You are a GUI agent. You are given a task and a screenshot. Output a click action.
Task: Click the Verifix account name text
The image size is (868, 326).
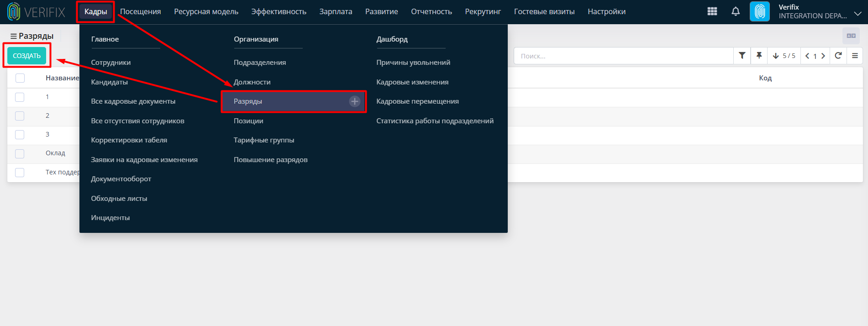pos(789,7)
